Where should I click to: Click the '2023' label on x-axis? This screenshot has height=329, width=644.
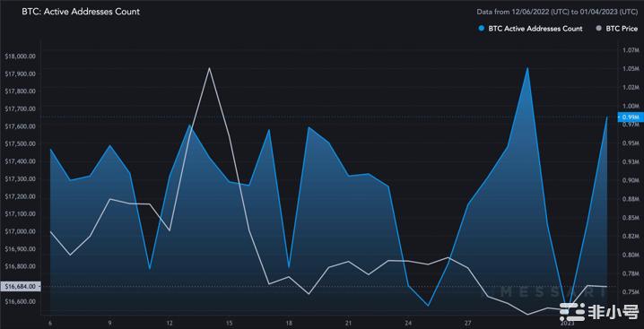click(568, 323)
